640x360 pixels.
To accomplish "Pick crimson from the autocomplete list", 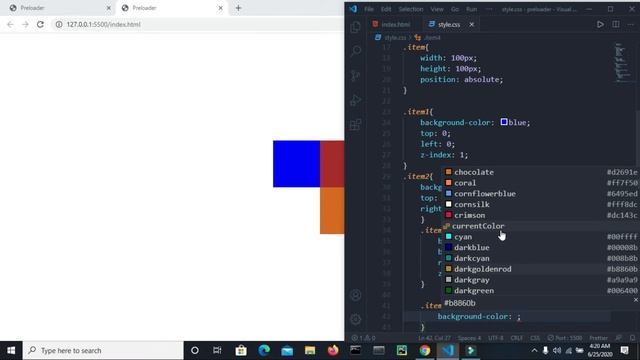I will click(541, 215).
